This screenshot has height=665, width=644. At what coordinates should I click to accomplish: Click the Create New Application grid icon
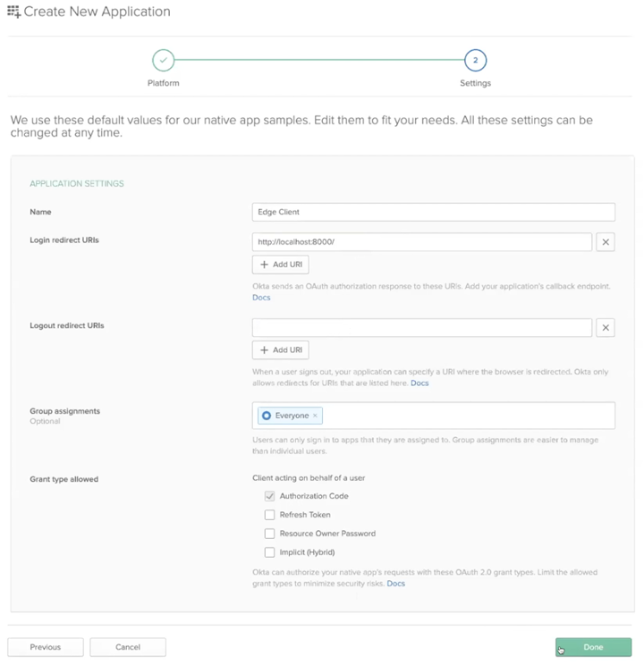click(x=13, y=13)
